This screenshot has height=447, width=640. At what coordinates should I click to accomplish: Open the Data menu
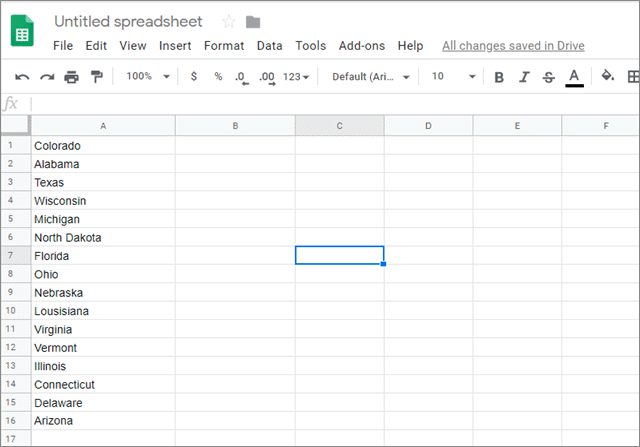coord(269,46)
